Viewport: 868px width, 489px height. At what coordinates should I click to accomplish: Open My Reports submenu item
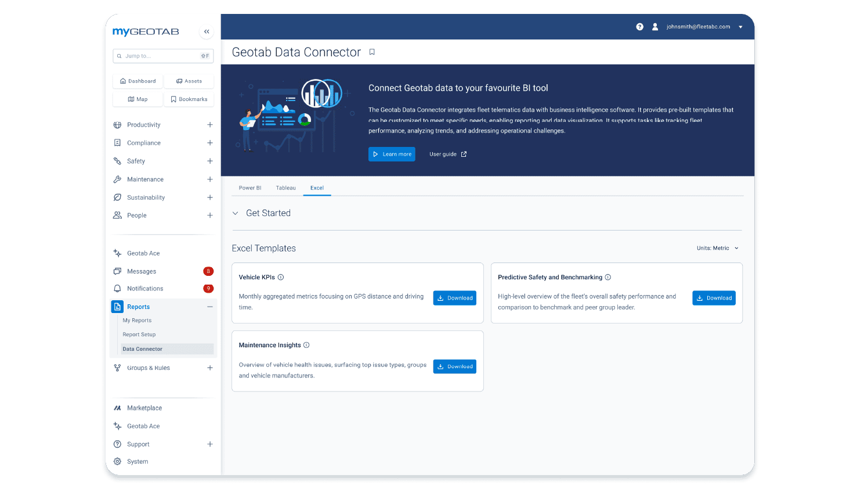pyautogui.click(x=137, y=321)
